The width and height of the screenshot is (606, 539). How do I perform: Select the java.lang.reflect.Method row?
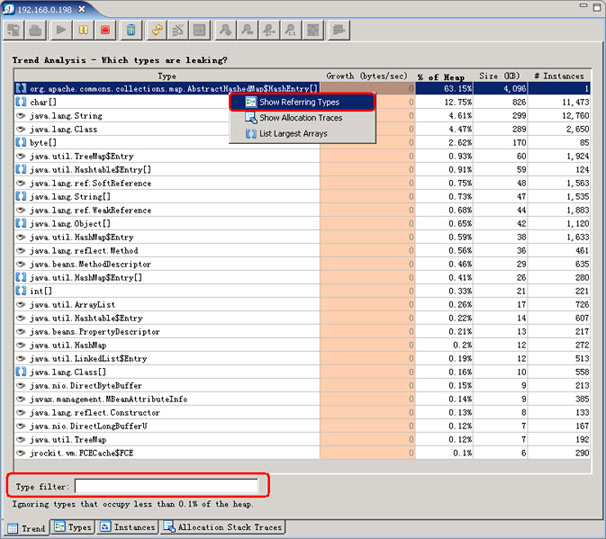tap(302, 250)
